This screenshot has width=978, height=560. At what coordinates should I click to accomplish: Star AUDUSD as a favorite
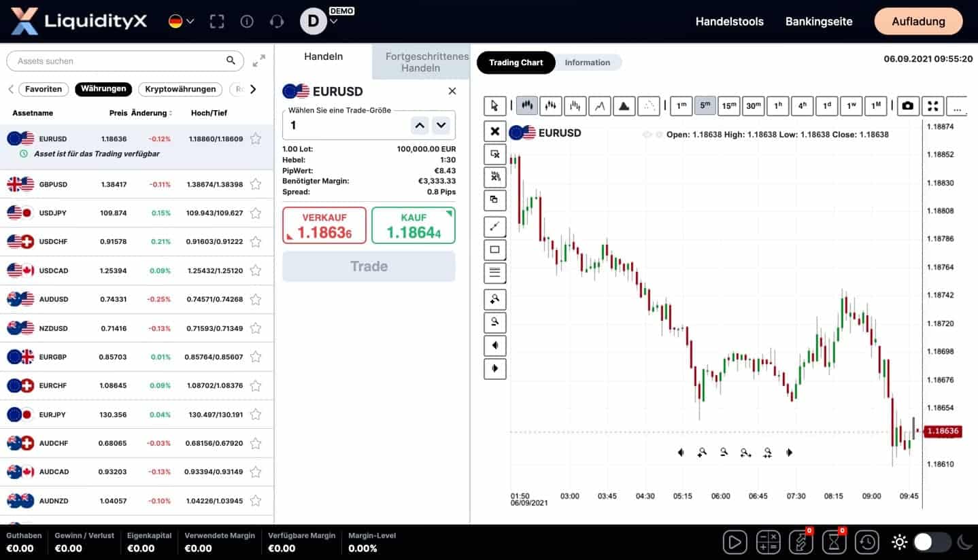(x=256, y=299)
